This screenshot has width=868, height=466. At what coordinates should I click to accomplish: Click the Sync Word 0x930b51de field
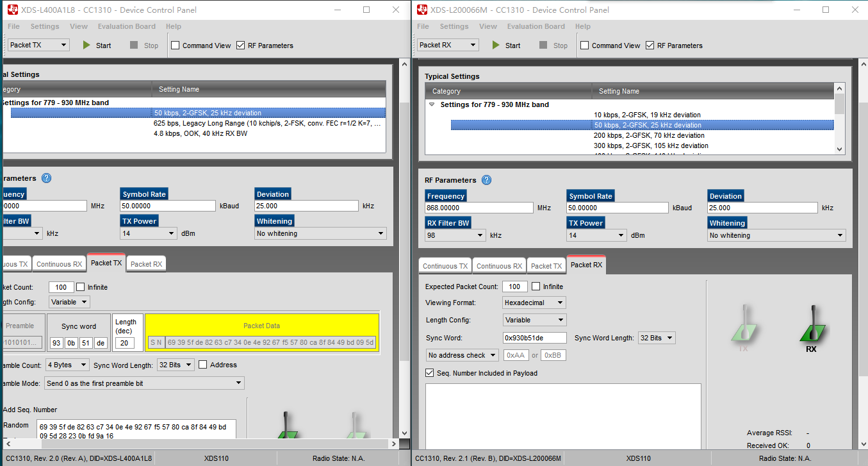(x=535, y=338)
